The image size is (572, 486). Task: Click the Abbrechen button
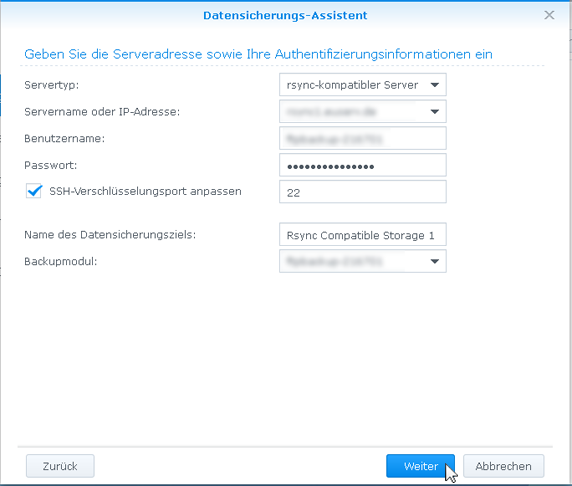pyautogui.click(x=503, y=466)
